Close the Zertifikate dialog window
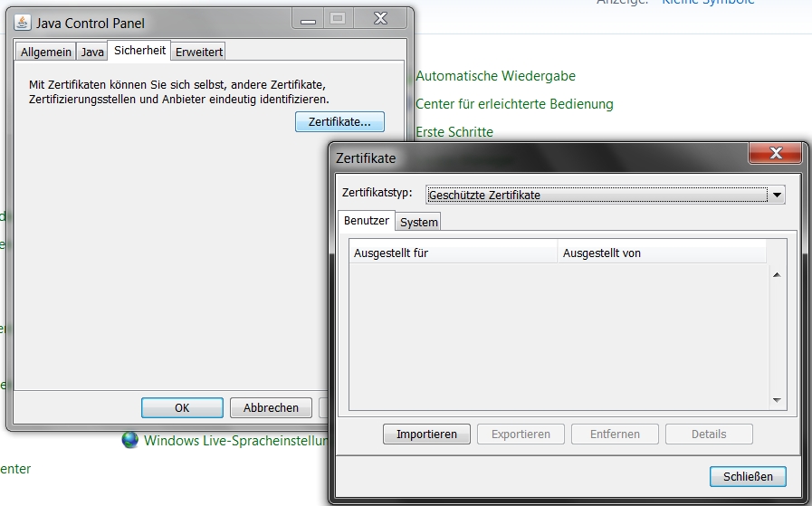Image resolution: width=812 pixels, height=506 pixels. point(776,153)
